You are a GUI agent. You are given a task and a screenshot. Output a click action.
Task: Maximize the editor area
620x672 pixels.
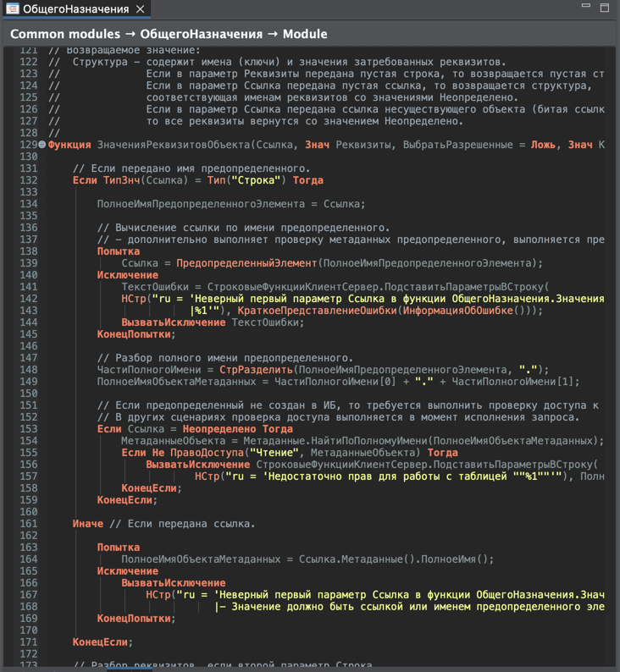[605, 8]
